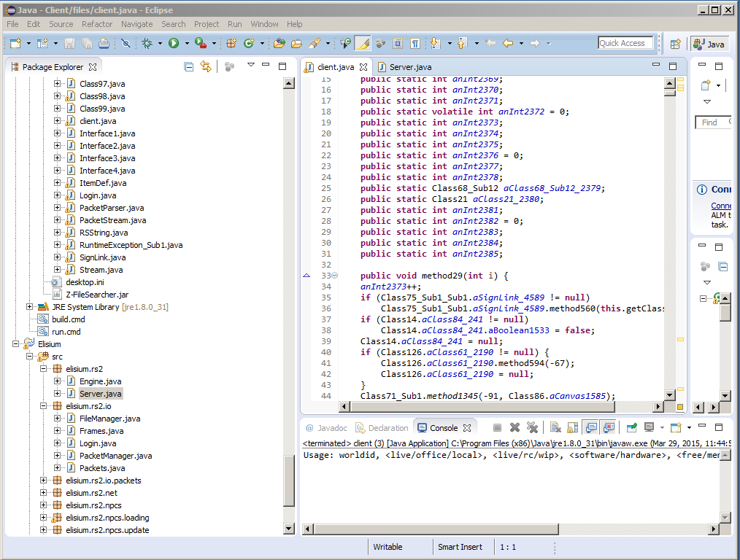Collapse the Elisium project tree node
Image resolution: width=740 pixels, height=560 pixels.
coord(16,344)
